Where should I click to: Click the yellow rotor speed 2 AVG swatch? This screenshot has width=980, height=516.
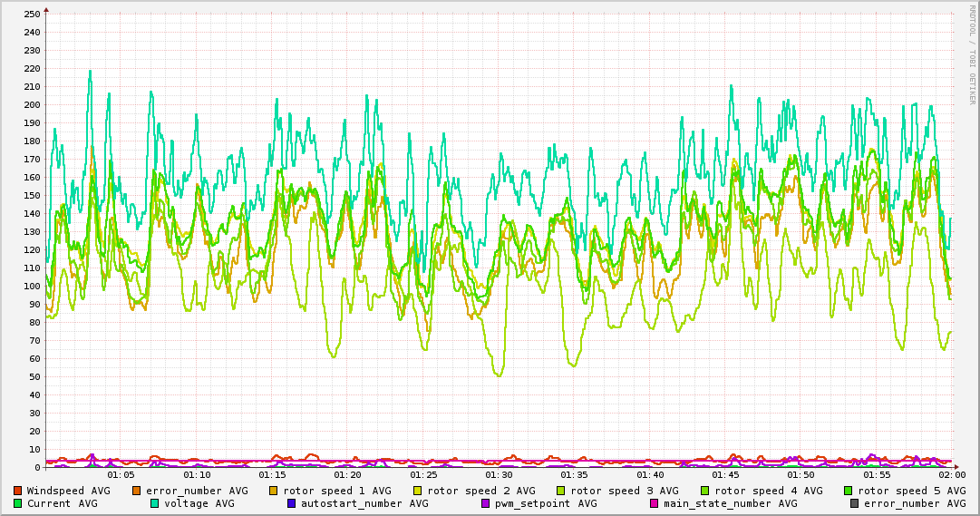click(418, 491)
